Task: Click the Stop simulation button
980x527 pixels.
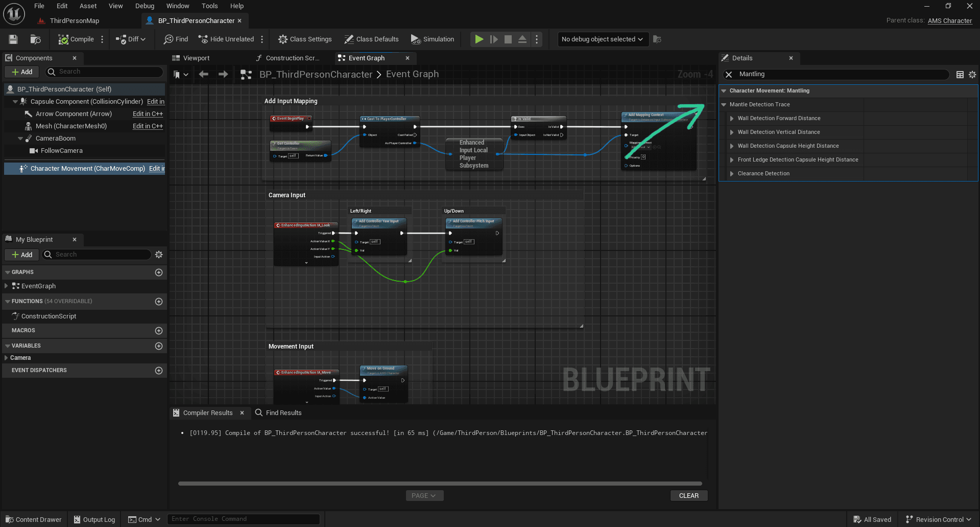Action: pyautogui.click(x=508, y=39)
